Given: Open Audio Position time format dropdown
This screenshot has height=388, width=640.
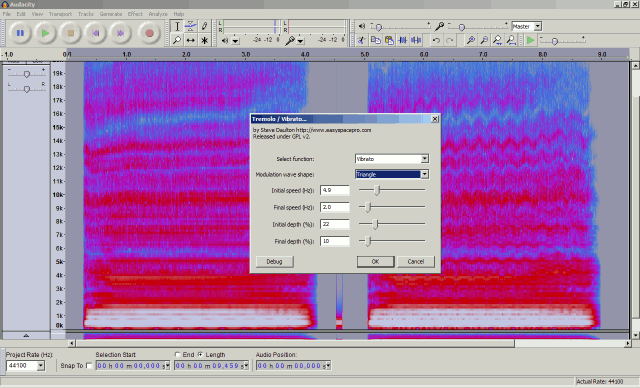Looking at the screenshot, I should [328, 366].
